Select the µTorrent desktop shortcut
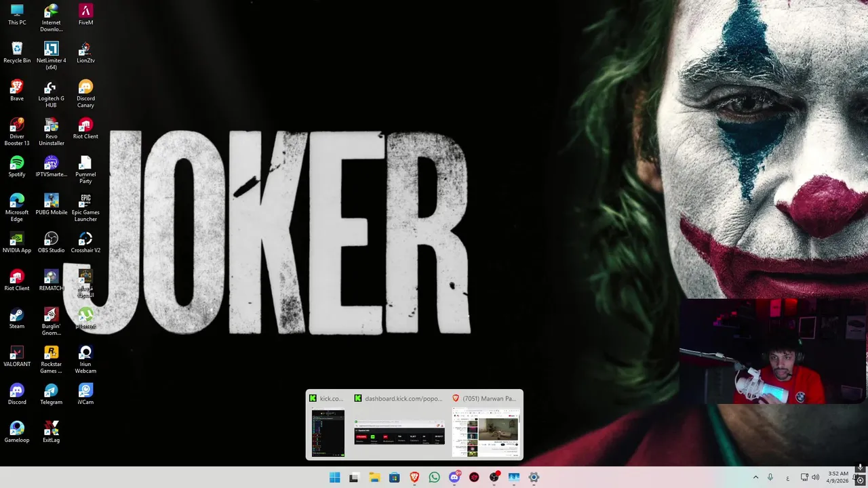Viewport: 868px width, 488px height. [85, 319]
